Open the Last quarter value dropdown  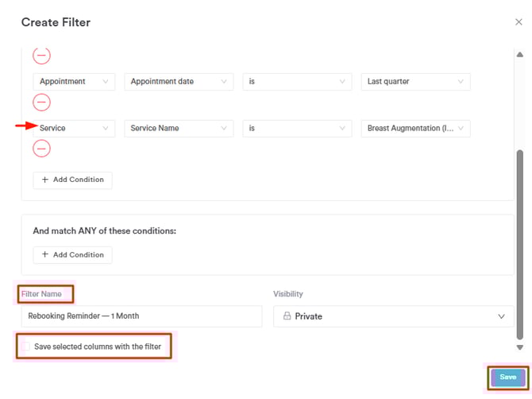point(415,82)
